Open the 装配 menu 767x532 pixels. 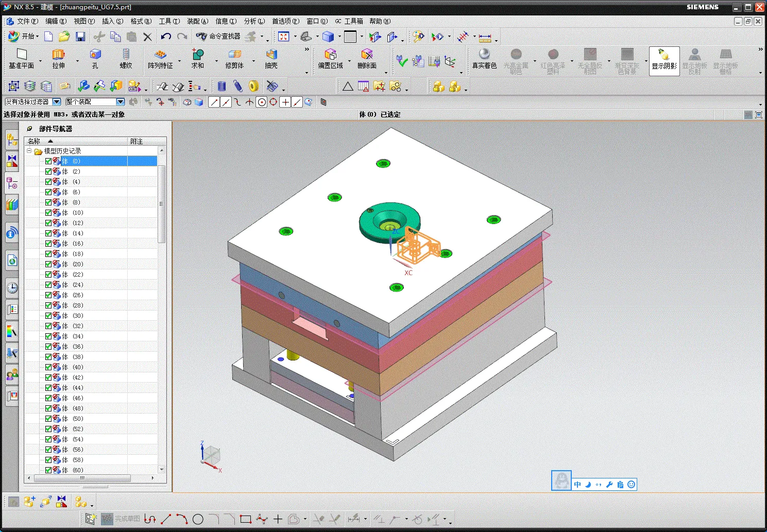coord(197,21)
